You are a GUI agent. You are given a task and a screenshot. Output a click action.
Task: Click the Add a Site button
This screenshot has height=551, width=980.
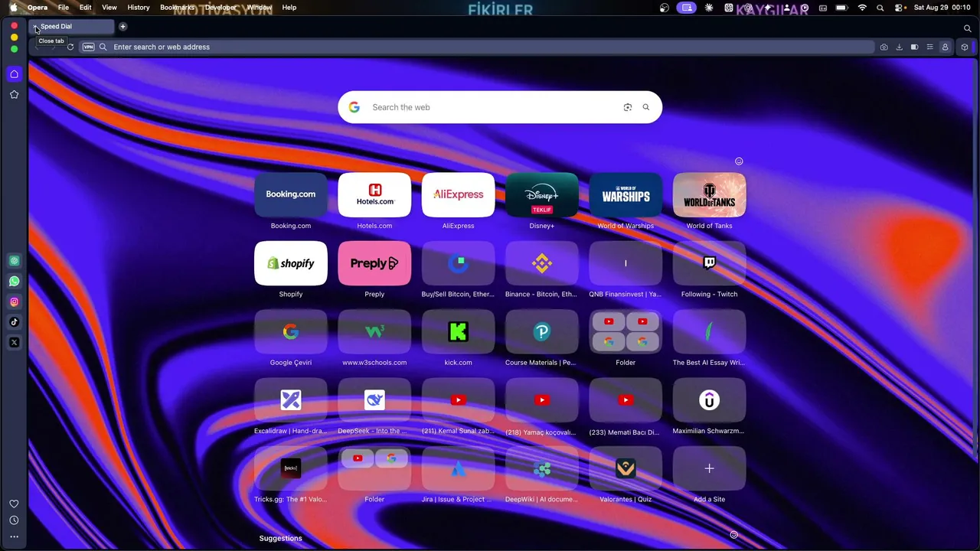click(x=709, y=468)
